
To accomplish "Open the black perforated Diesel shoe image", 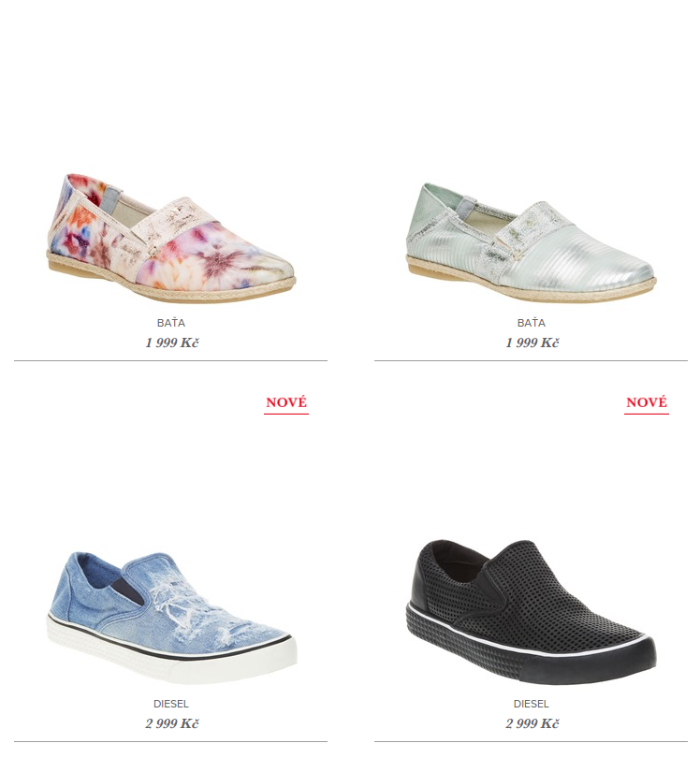I will [x=531, y=611].
